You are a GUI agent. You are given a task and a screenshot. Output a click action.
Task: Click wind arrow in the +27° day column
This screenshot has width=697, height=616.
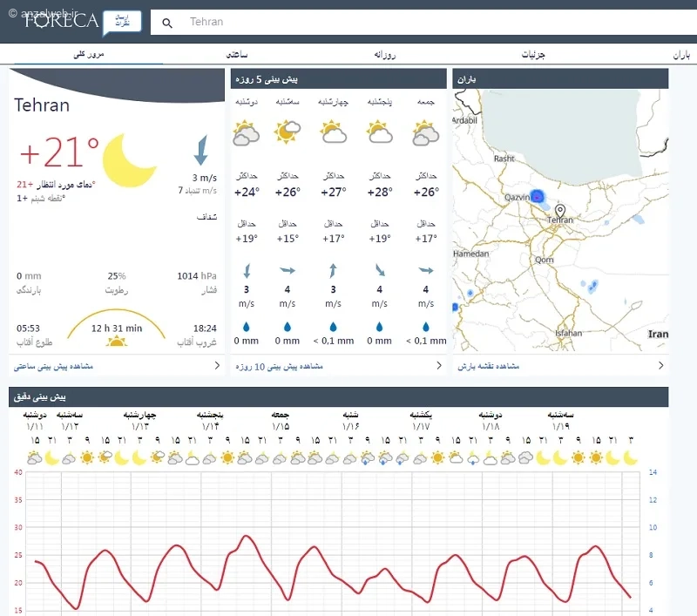coord(333,270)
